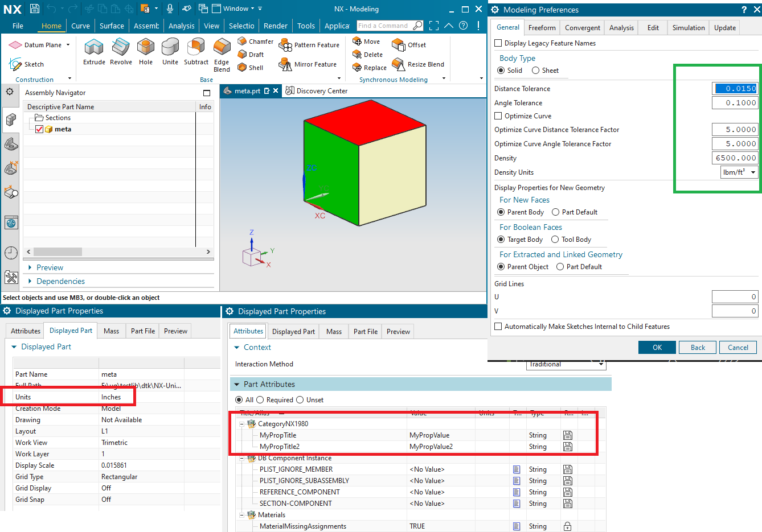762x532 pixels.
Task: Start a new Sketch
Action: tap(26, 64)
